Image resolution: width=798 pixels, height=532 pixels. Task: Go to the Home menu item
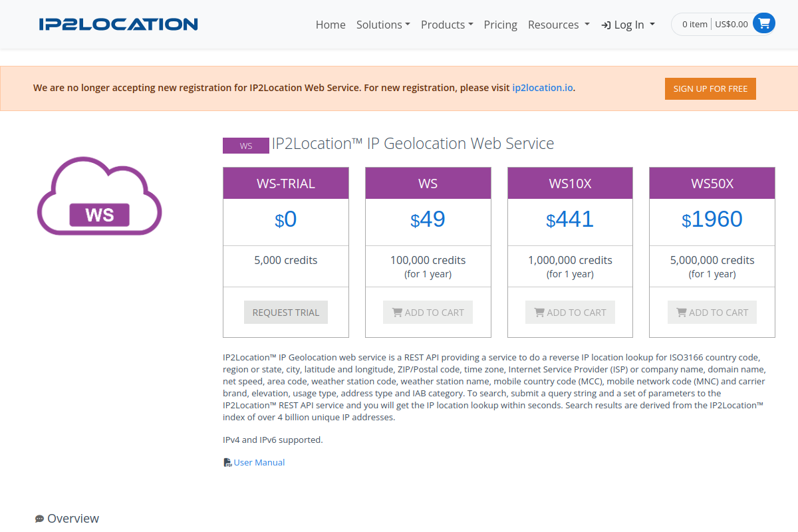(x=331, y=25)
